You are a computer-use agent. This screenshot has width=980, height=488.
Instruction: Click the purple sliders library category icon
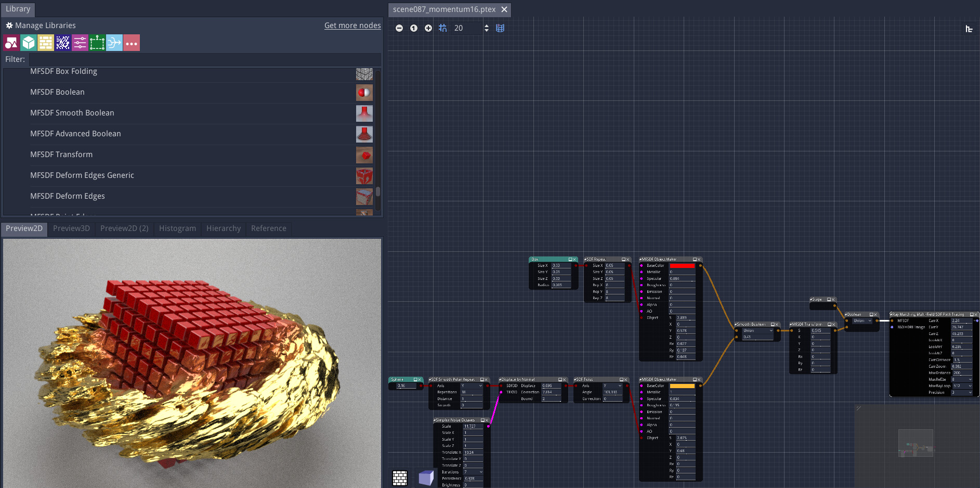click(x=80, y=43)
